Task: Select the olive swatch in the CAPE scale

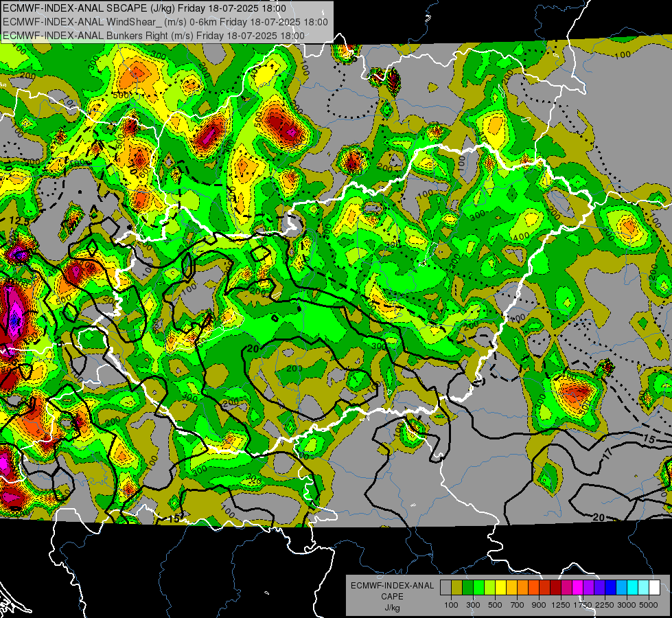Action: (x=457, y=588)
